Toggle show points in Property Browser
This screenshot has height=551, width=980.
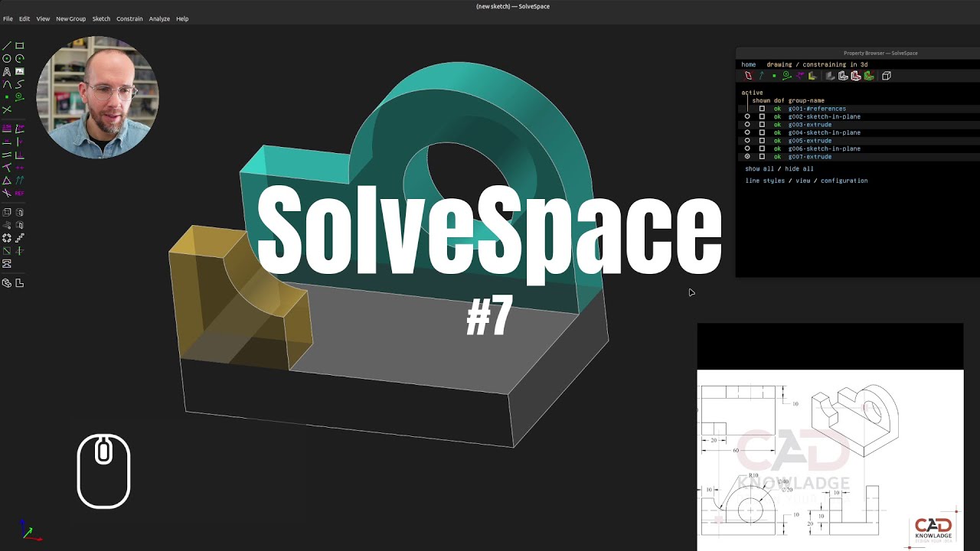coord(774,76)
